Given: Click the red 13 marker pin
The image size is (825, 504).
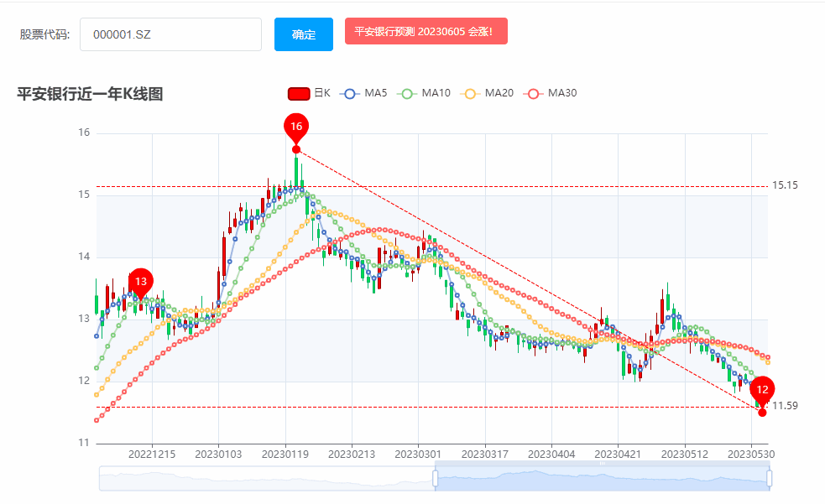Looking at the screenshot, I should pyautogui.click(x=140, y=283).
